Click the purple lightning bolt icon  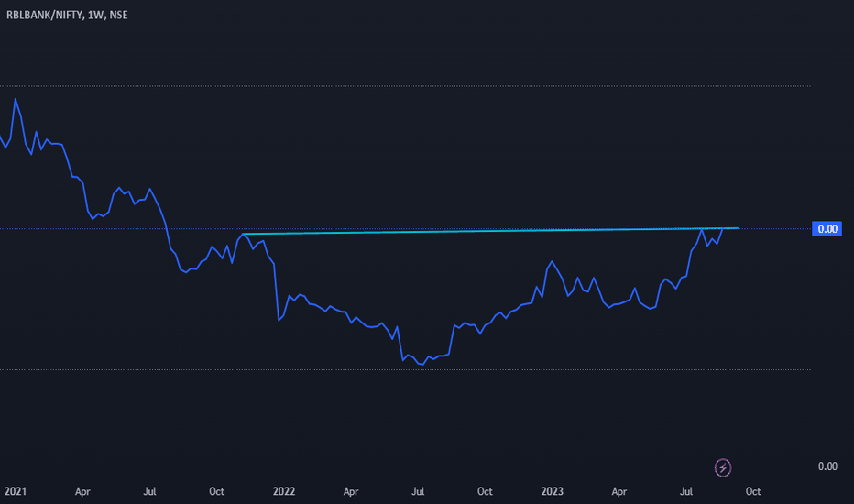(723, 467)
